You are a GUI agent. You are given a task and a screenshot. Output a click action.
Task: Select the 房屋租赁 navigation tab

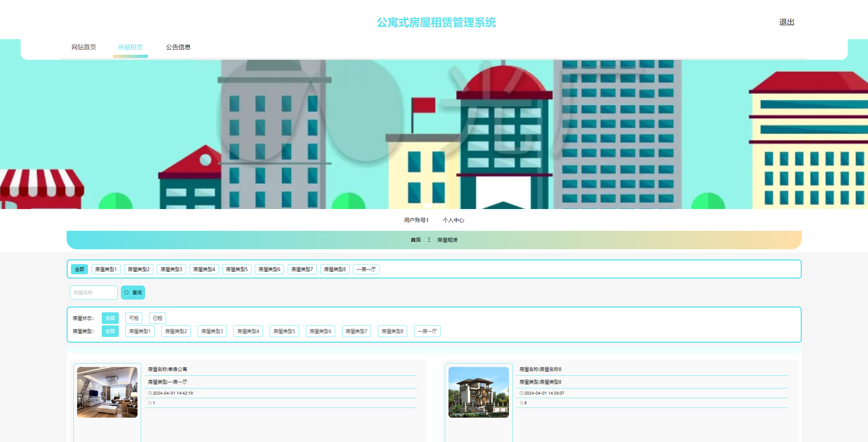[130, 47]
